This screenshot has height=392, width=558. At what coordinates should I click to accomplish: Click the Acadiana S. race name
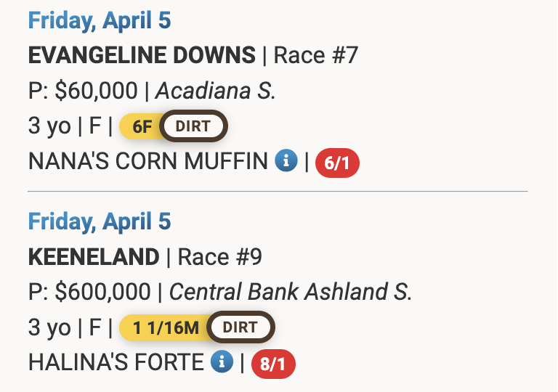(x=216, y=91)
